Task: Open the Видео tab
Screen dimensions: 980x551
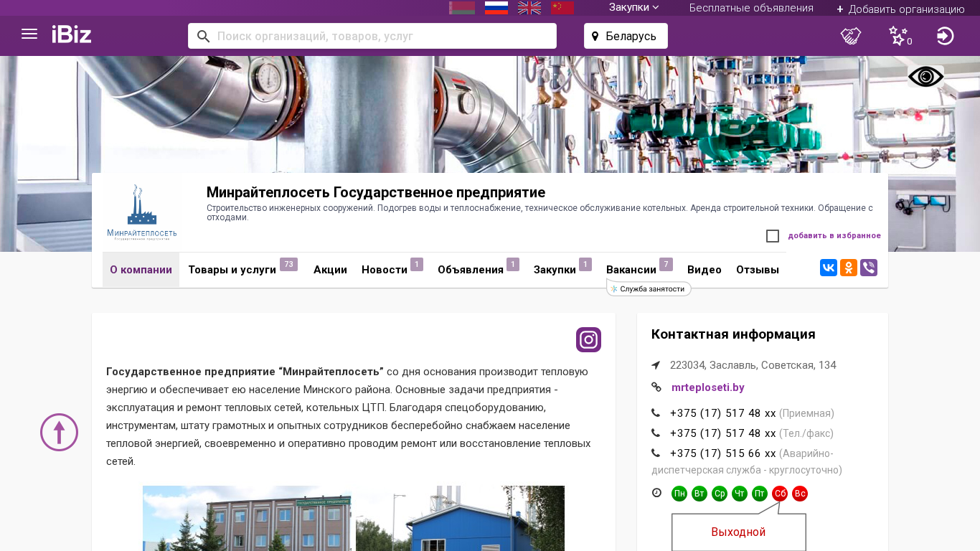Action: [705, 270]
